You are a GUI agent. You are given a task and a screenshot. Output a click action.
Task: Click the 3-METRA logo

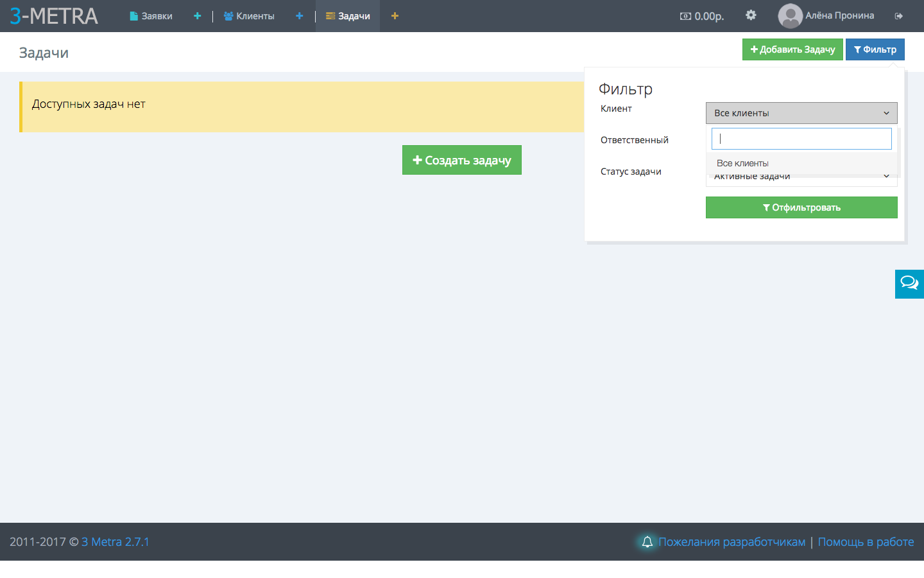[54, 16]
